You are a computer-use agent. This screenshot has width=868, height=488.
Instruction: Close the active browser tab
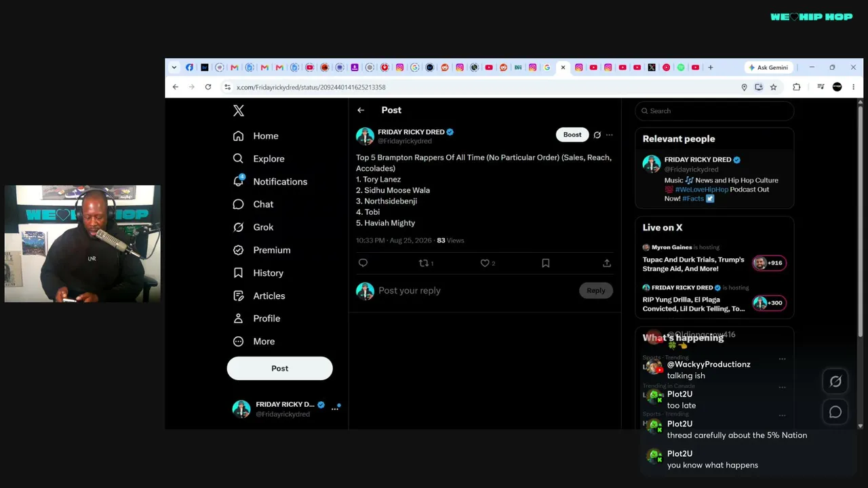(x=563, y=68)
